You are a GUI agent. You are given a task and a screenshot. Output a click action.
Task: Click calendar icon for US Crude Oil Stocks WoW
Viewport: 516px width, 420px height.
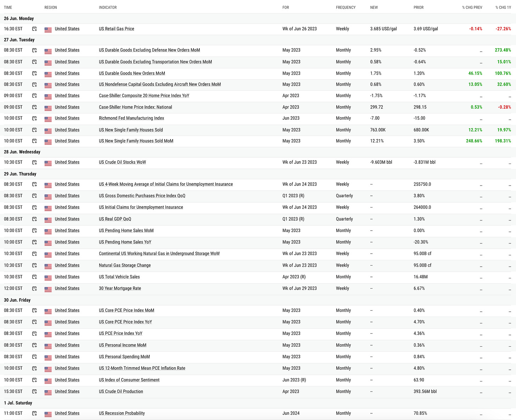pos(34,163)
